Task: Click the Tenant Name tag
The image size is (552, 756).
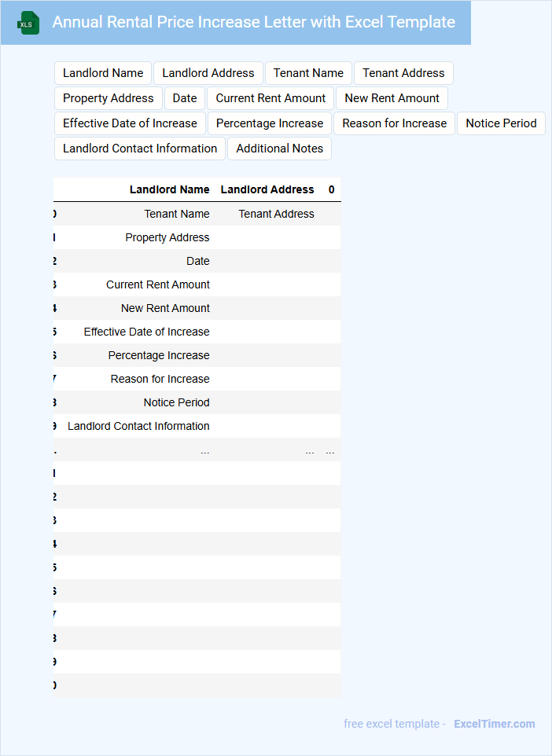Action: coord(308,73)
